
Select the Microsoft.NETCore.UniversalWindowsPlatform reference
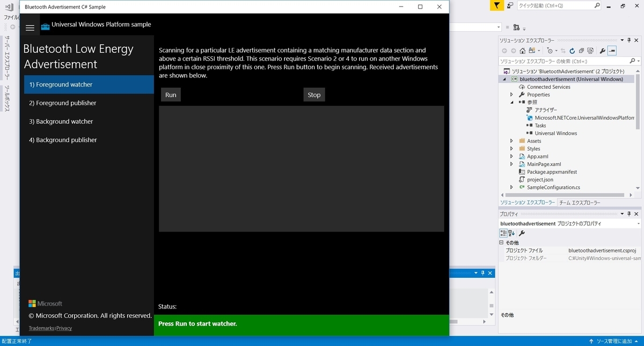tap(584, 118)
